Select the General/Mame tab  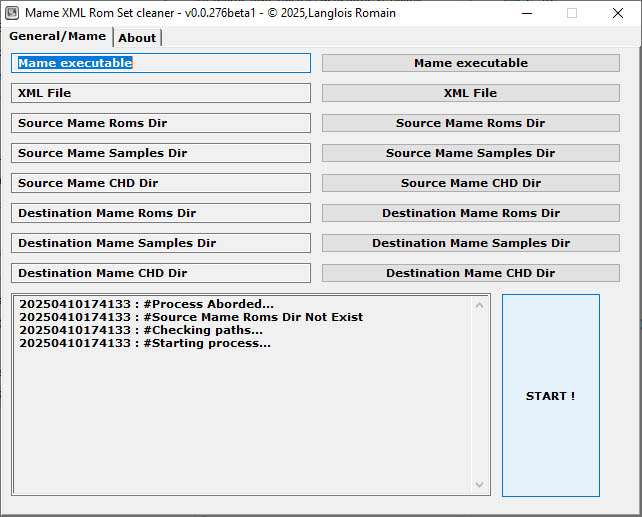[57, 36]
